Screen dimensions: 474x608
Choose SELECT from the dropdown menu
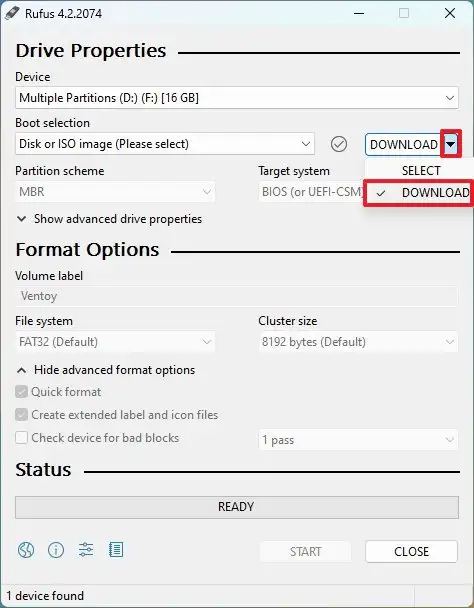419,171
